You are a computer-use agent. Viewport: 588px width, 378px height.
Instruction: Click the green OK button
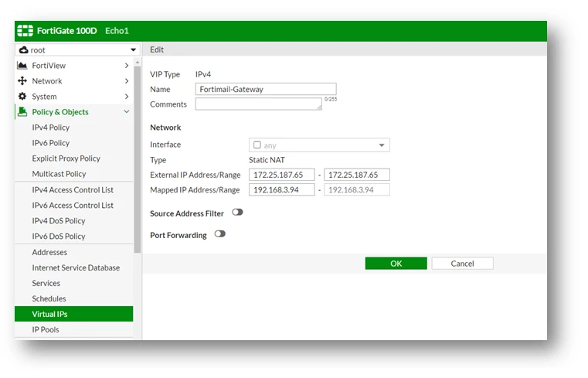point(396,264)
